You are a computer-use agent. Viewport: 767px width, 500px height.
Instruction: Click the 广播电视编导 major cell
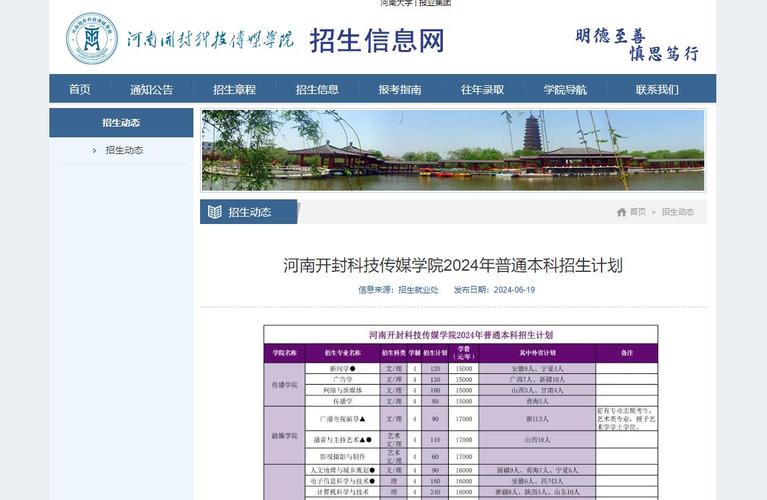(x=343, y=419)
